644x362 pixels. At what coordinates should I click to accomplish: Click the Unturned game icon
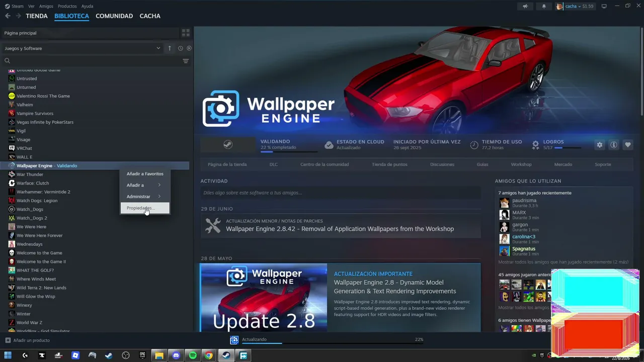point(12,87)
